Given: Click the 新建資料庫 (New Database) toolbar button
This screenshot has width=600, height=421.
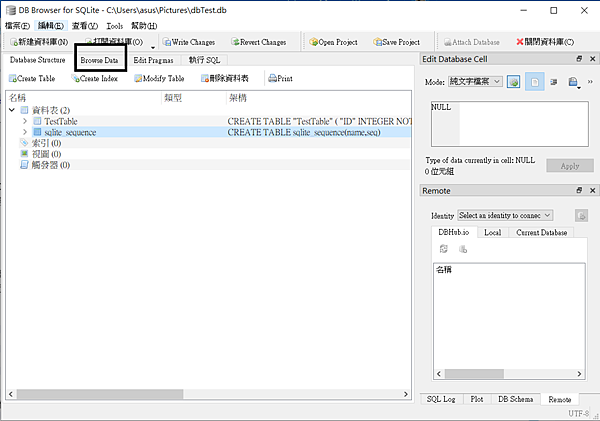Looking at the screenshot, I should click(x=39, y=42).
